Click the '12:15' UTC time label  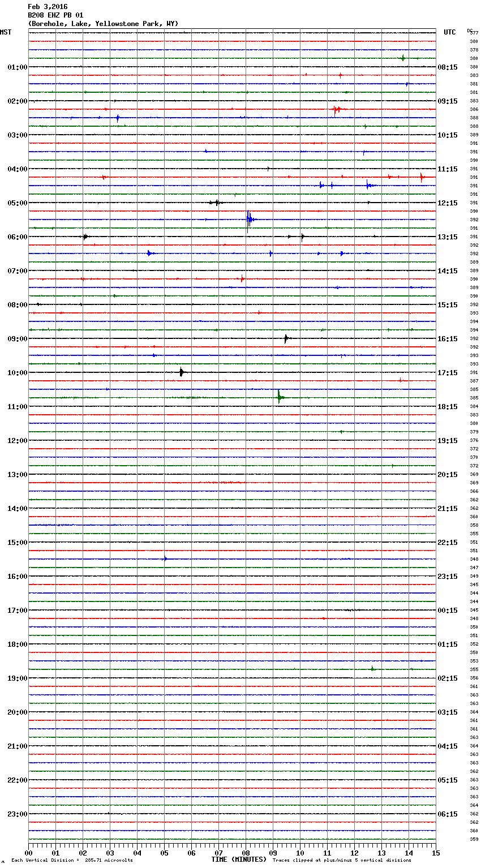[x=448, y=203]
